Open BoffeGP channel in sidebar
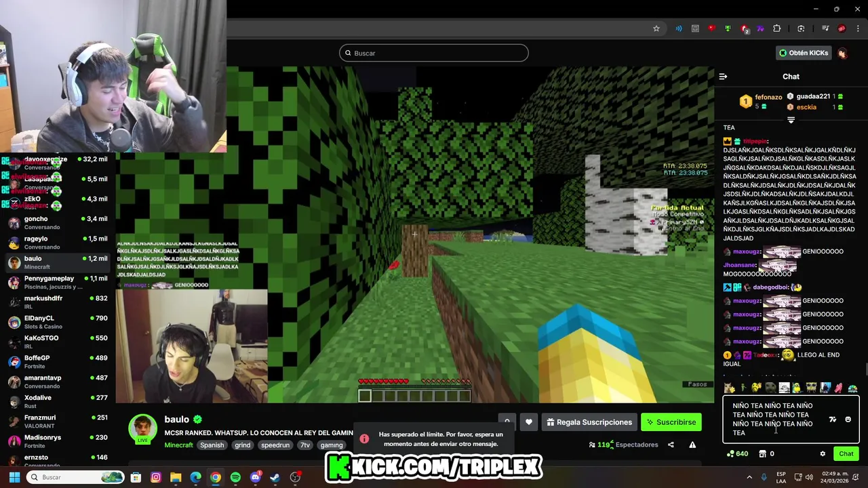 coord(56,361)
